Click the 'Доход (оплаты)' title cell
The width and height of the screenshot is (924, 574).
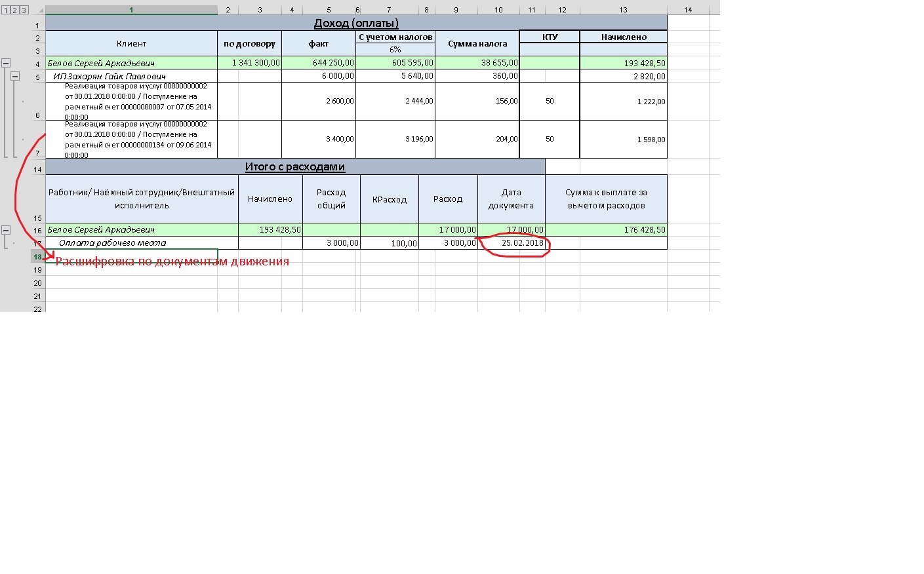356,24
